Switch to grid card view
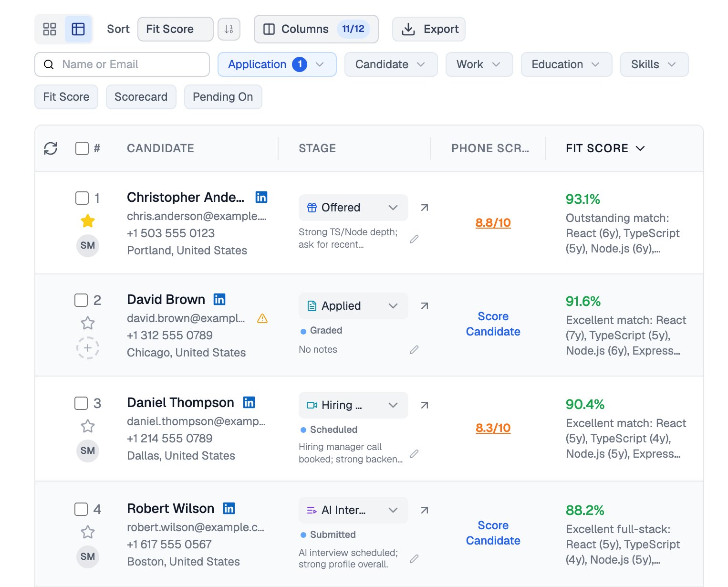Viewport: 728px width, 587px height. 50,29
